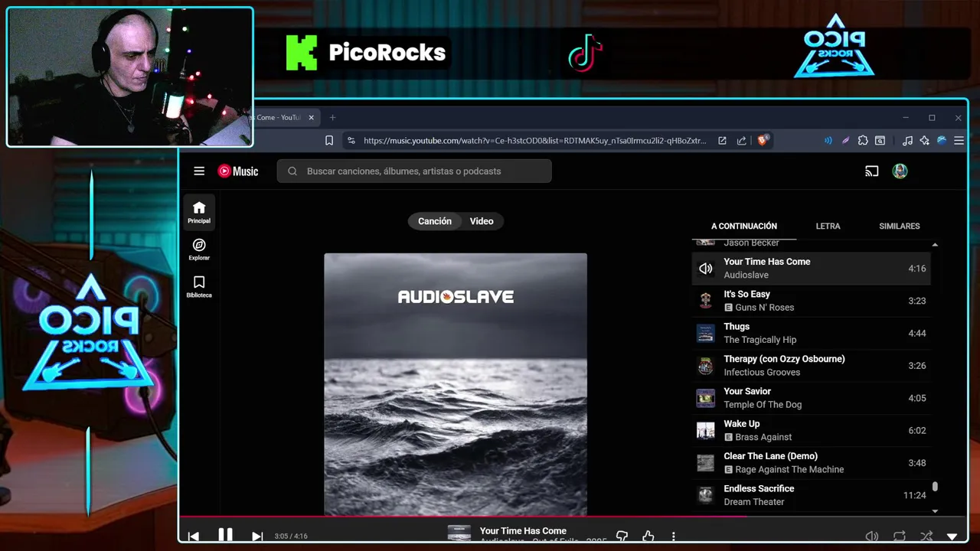This screenshot has width=980, height=551.
Task: Click the cast to device icon
Action: 871,171
